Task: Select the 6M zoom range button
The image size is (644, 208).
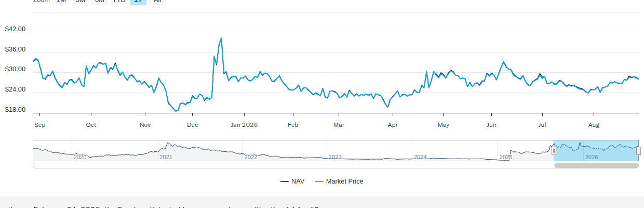Action: [100, 2]
